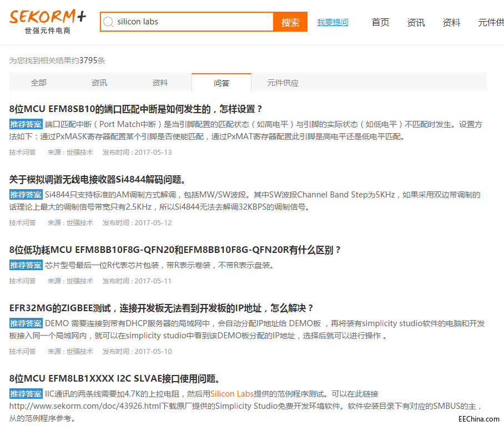
Task: Click the orange 搜索 search button
Action: tap(290, 22)
